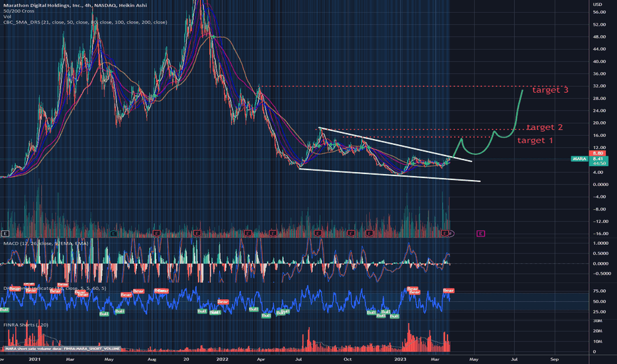
Task: Click the Aug label on time axis
Action: tap(152, 359)
